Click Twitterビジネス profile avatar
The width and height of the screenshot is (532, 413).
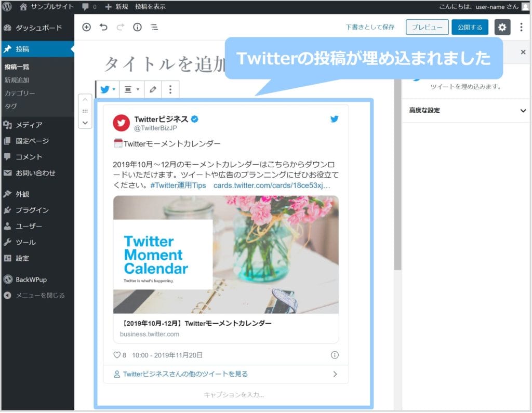pos(121,123)
